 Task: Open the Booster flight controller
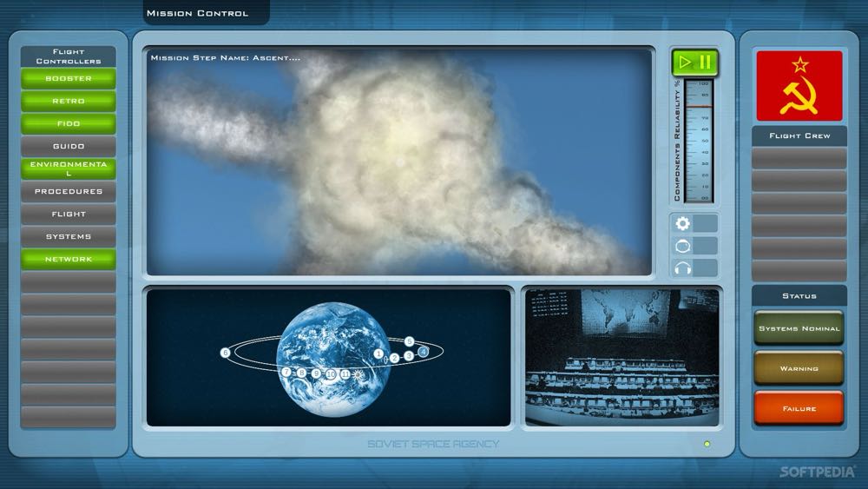click(69, 79)
